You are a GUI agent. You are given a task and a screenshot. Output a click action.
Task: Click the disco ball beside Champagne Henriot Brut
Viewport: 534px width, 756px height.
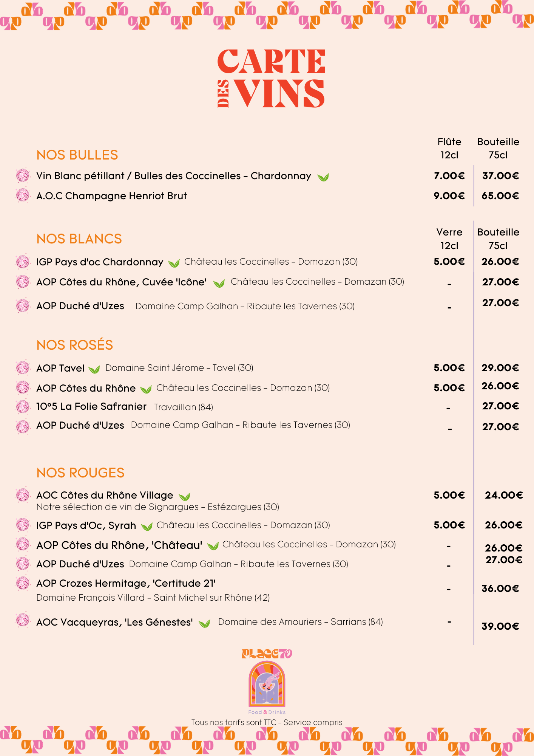(x=23, y=195)
